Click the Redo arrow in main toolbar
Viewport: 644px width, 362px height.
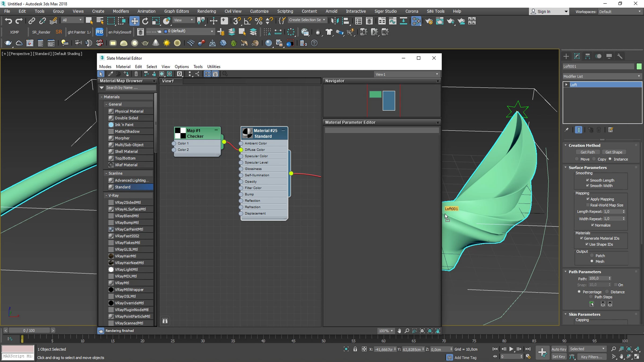click(x=19, y=21)
